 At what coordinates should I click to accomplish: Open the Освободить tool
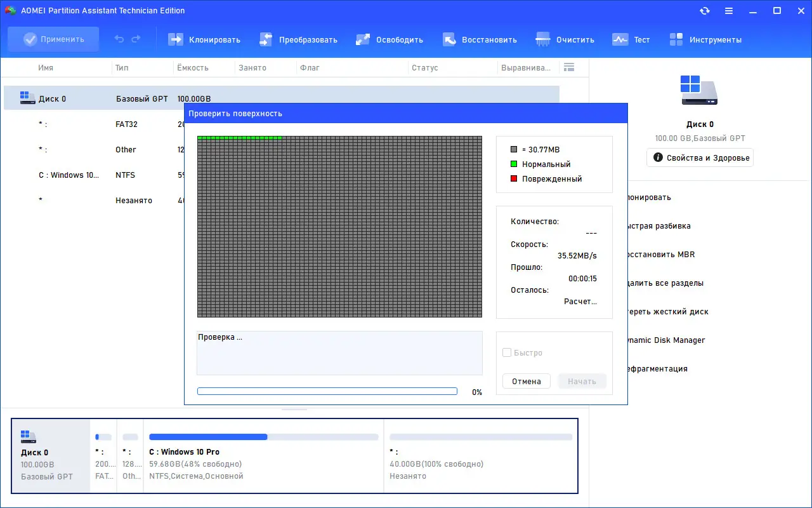coord(390,39)
